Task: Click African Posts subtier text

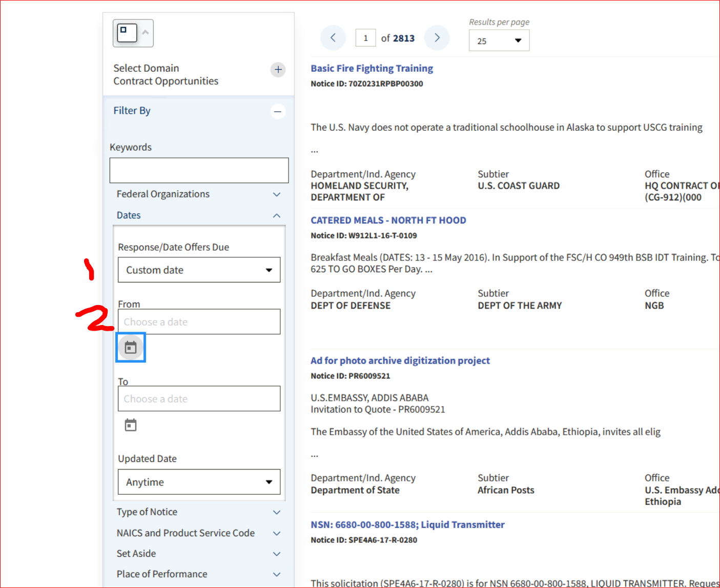Action: [x=506, y=490]
